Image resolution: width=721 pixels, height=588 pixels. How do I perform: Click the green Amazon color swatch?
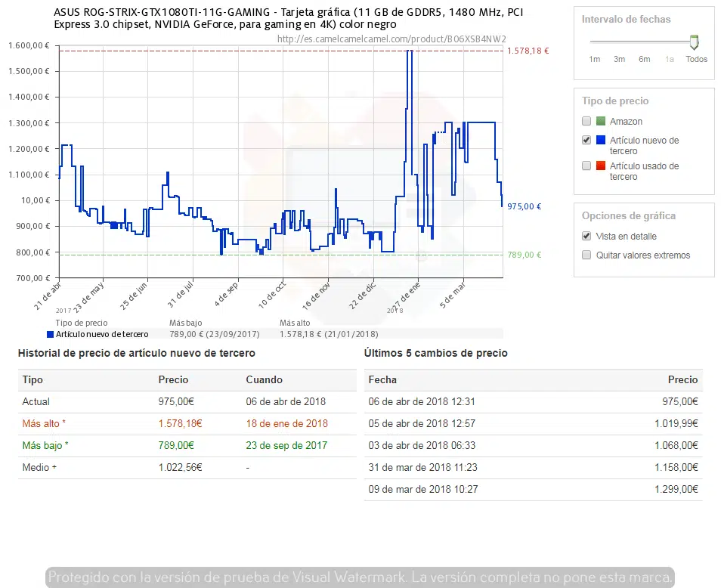pyautogui.click(x=601, y=121)
